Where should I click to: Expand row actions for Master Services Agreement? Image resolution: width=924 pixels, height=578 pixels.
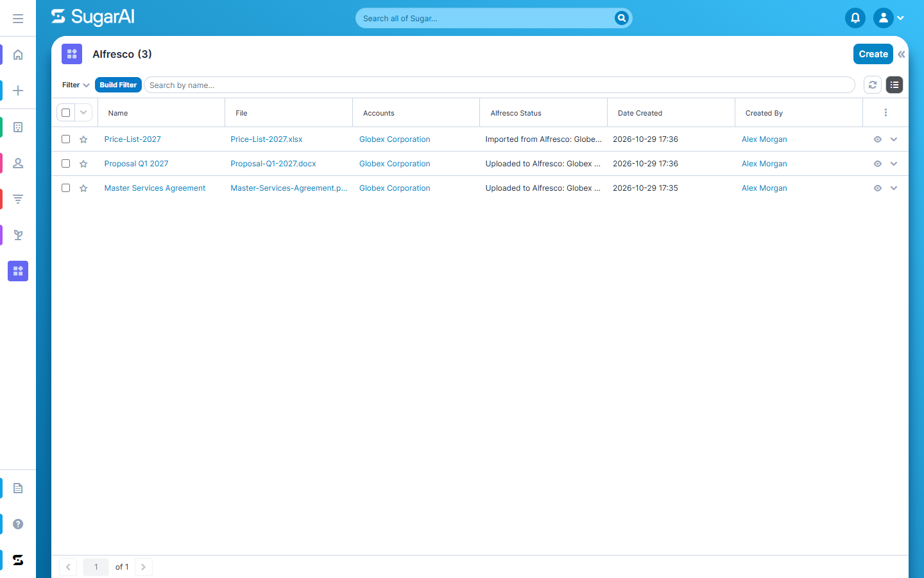[x=894, y=188]
